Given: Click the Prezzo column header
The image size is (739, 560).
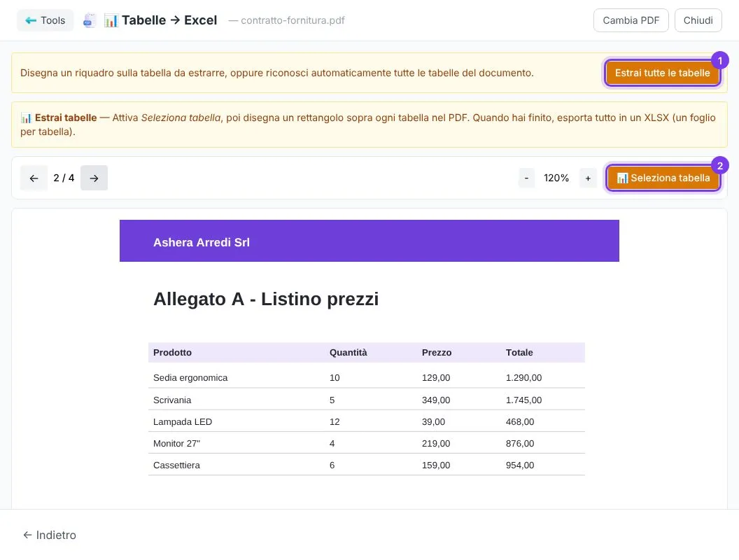Looking at the screenshot, I should 437,353.
